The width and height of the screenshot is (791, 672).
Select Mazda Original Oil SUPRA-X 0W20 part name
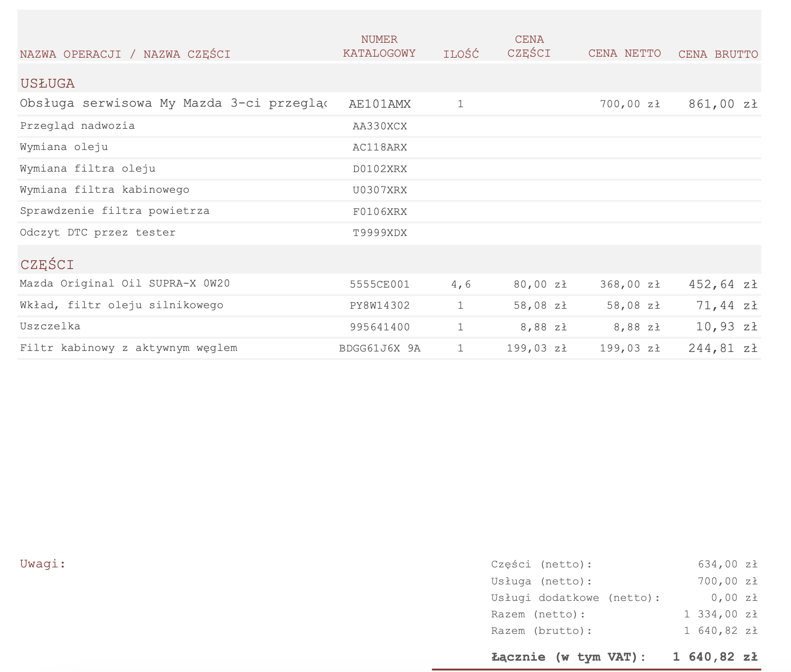[x=125, y=283]
